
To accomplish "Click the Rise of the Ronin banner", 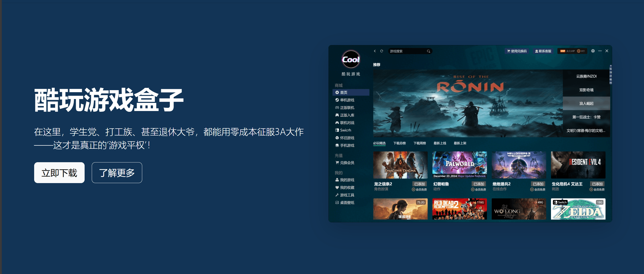I will (x=468, y=103).
